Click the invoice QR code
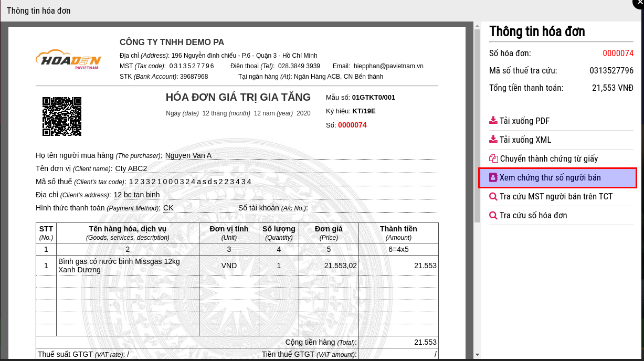Image resolution: width=644 pixels, height=361 pixels. click(x=62, y=116)
